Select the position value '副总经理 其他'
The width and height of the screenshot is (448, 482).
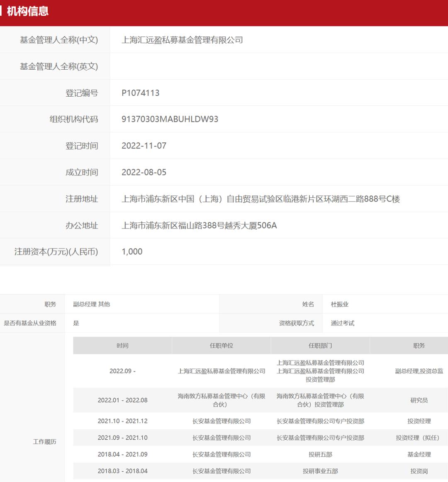92,304
